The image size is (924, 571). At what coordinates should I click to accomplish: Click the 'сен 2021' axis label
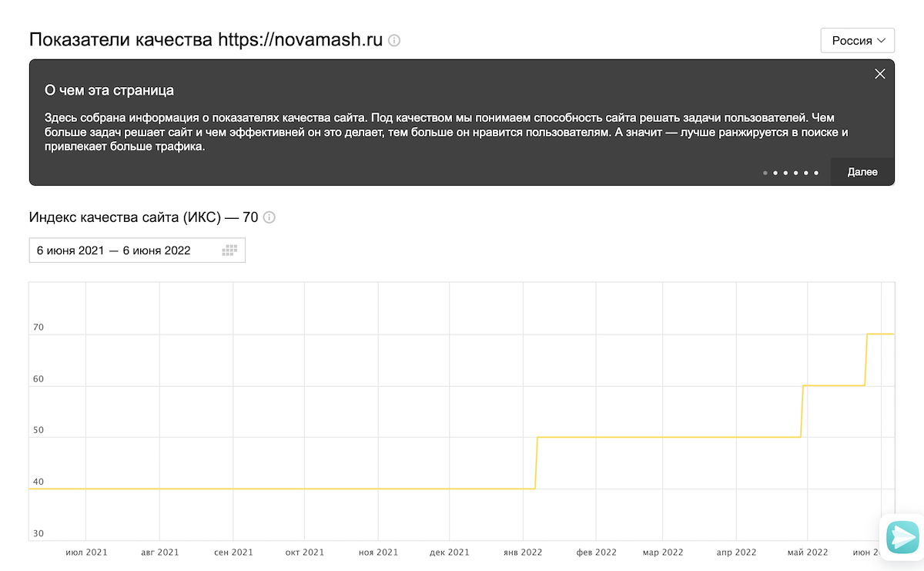(x=233, y=553)
